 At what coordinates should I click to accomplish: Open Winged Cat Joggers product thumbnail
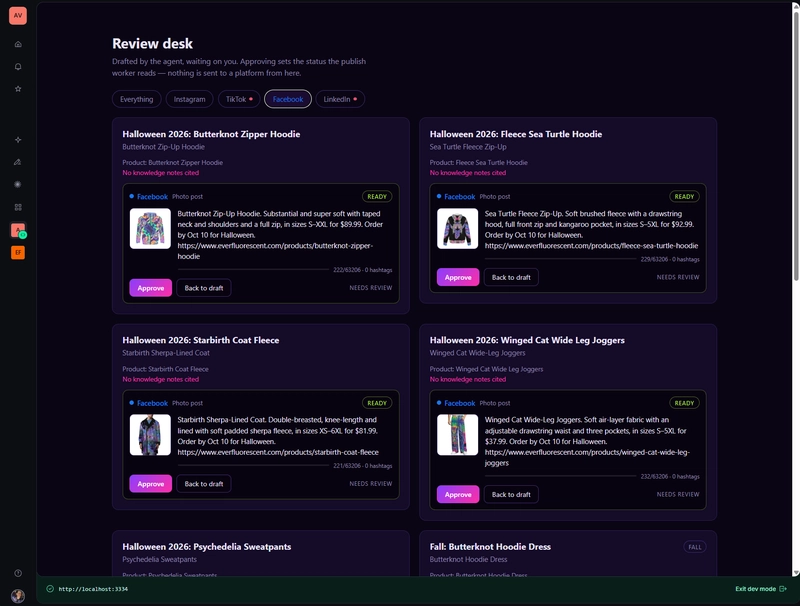tap(457, 435)
